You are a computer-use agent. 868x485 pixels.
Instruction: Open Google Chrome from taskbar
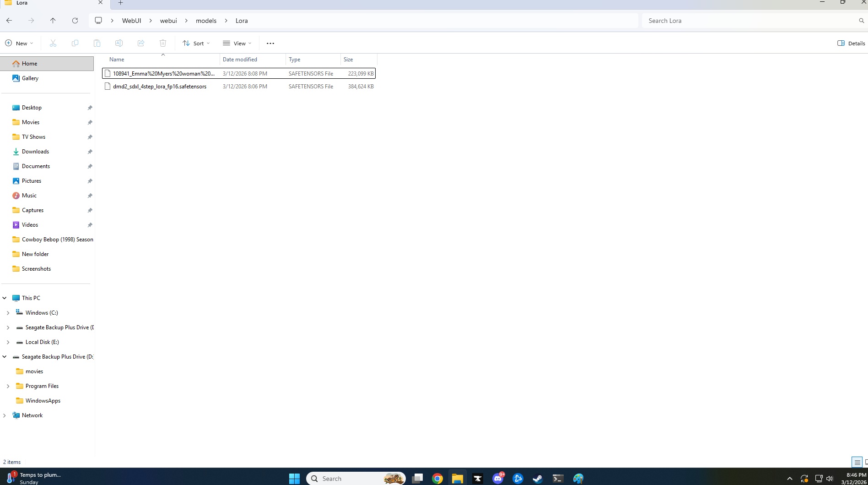tap(437, 479)
